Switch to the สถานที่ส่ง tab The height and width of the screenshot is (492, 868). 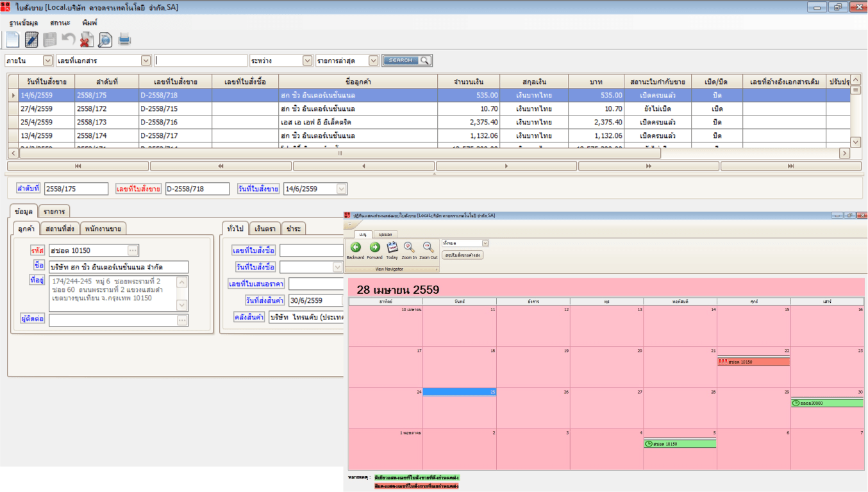click(x=60, y=228)
